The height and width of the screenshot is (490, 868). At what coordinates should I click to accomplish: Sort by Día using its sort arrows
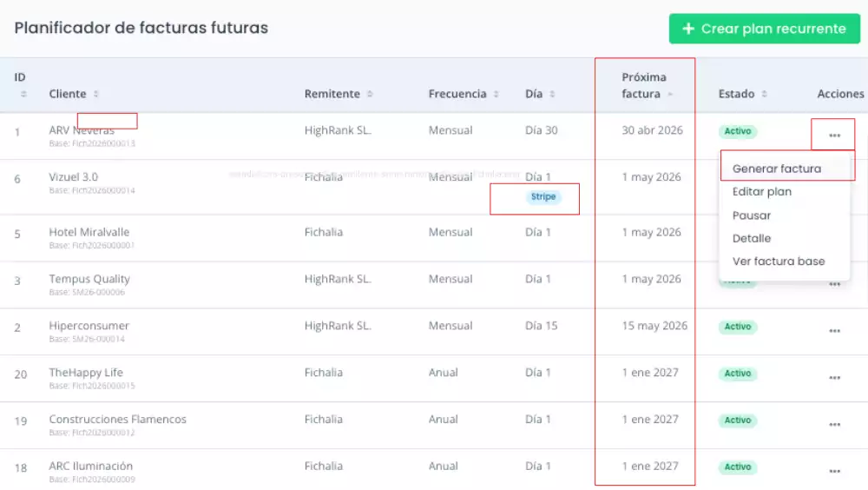click(x=552, y=94)
